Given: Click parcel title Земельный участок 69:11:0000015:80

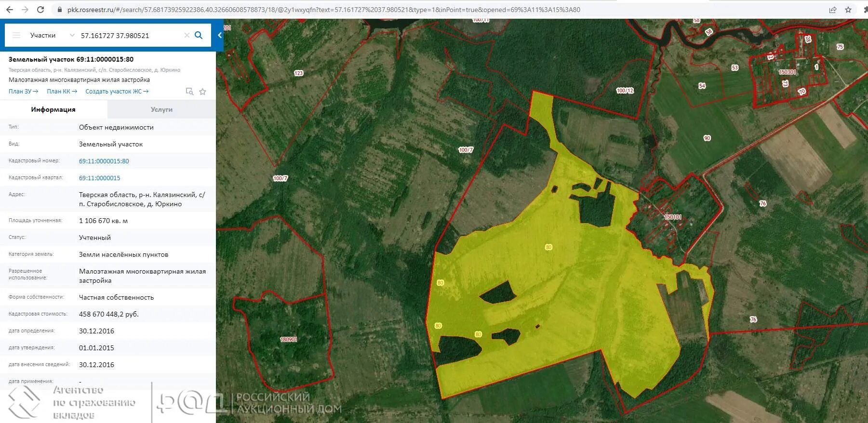Looking at the screenshot, I should pyautogui.click(x=71, y=59).
